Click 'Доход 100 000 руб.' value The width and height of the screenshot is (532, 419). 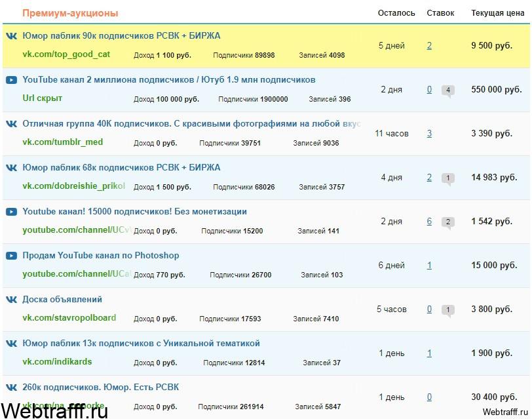point(166,99)
